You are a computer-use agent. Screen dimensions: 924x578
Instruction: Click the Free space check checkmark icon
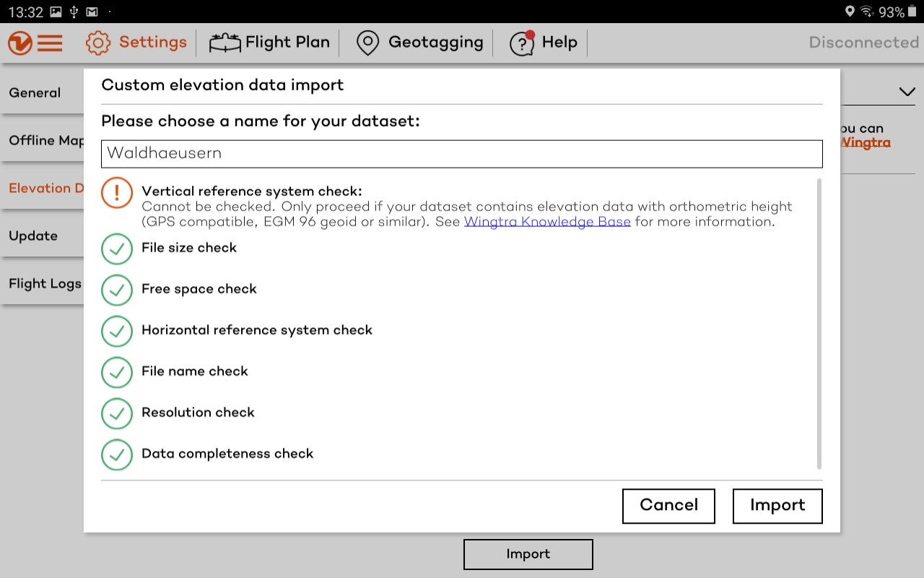click(117, 290)
